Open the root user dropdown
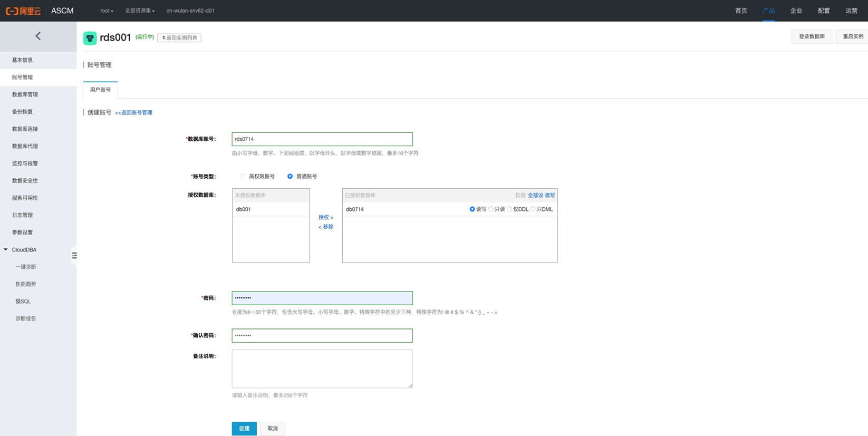 point(107,11)
